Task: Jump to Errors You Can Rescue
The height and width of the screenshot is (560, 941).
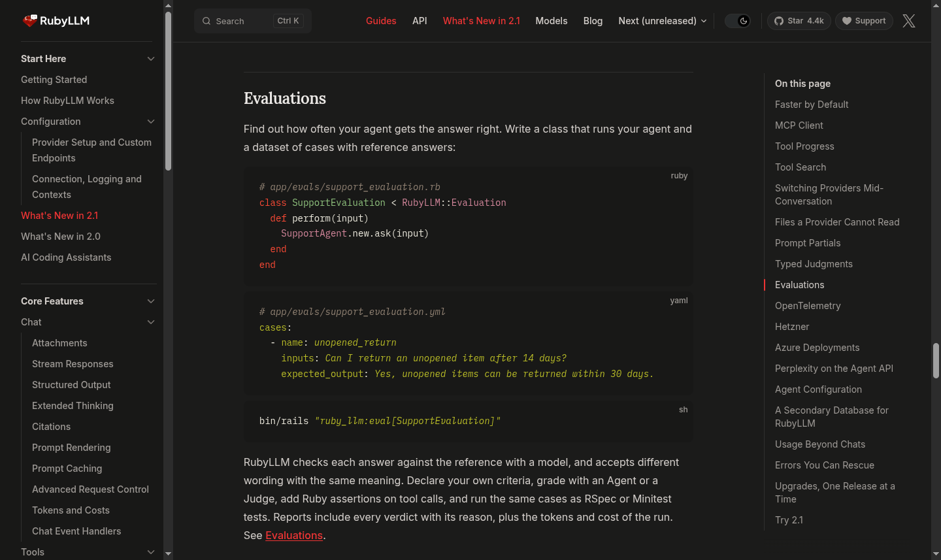Action: pyautogui.click(x=825, y=465)
